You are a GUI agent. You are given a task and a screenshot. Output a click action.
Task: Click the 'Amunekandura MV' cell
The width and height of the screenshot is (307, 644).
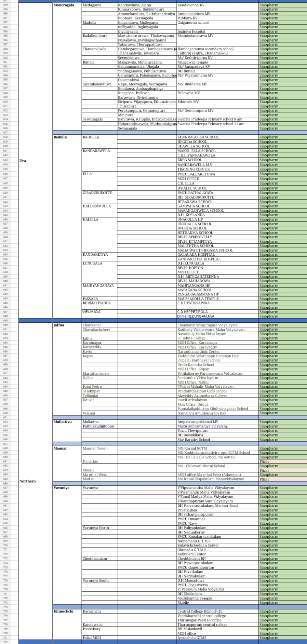click(218, 14)
